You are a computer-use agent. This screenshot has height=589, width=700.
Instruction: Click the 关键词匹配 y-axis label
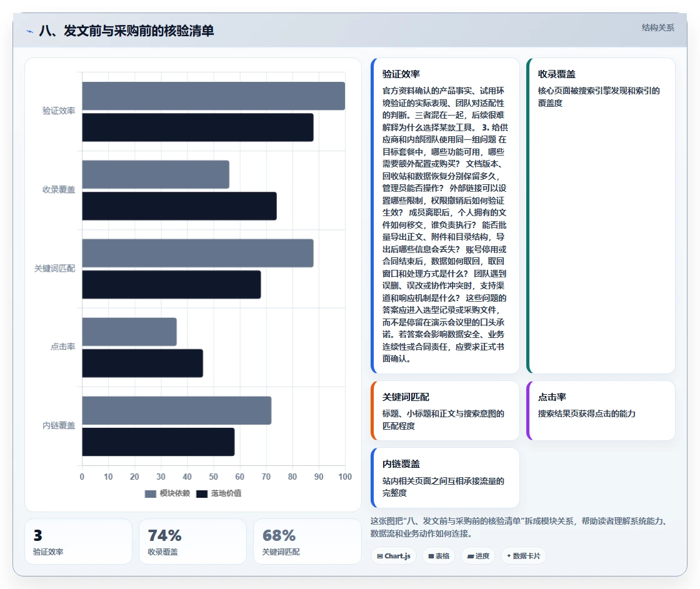click(54, 268)
